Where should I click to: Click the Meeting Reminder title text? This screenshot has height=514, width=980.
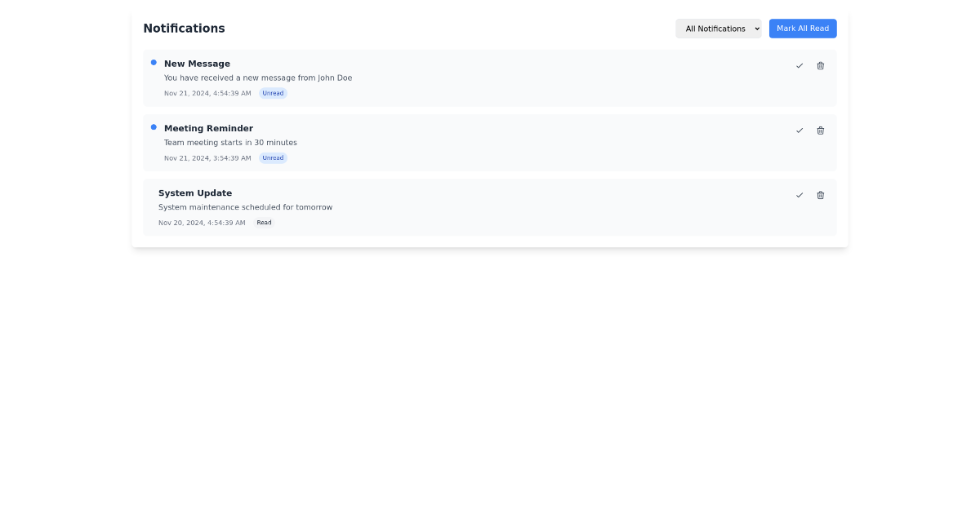pyautogui.click(x=208, y=128)
